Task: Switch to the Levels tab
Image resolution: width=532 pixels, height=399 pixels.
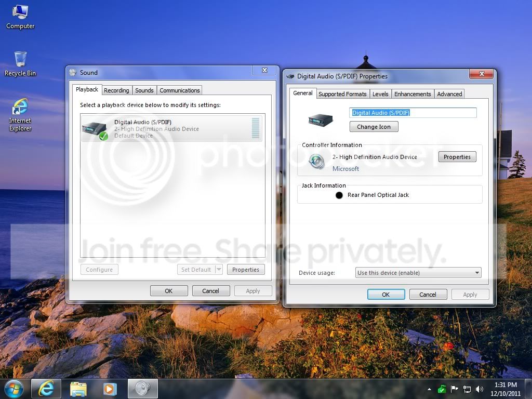Action: (x=380, y=94)
